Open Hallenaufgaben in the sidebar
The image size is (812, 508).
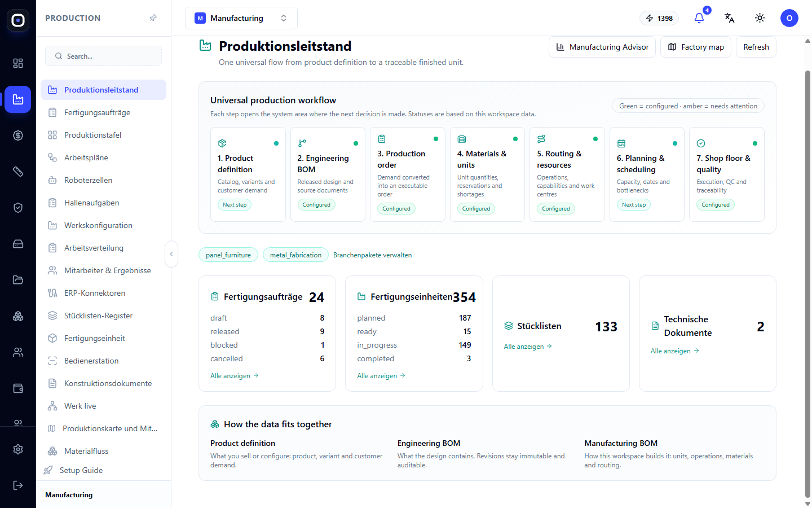[103, 203]
